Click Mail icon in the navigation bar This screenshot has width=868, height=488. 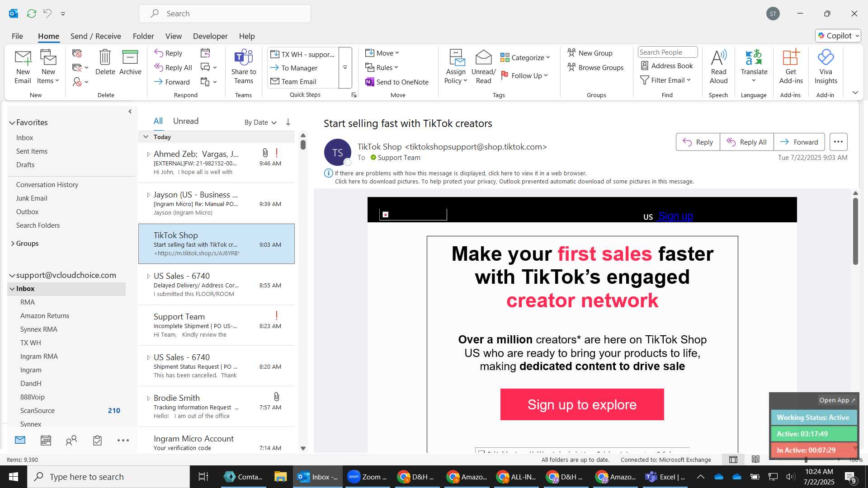[x=20, y=440]
